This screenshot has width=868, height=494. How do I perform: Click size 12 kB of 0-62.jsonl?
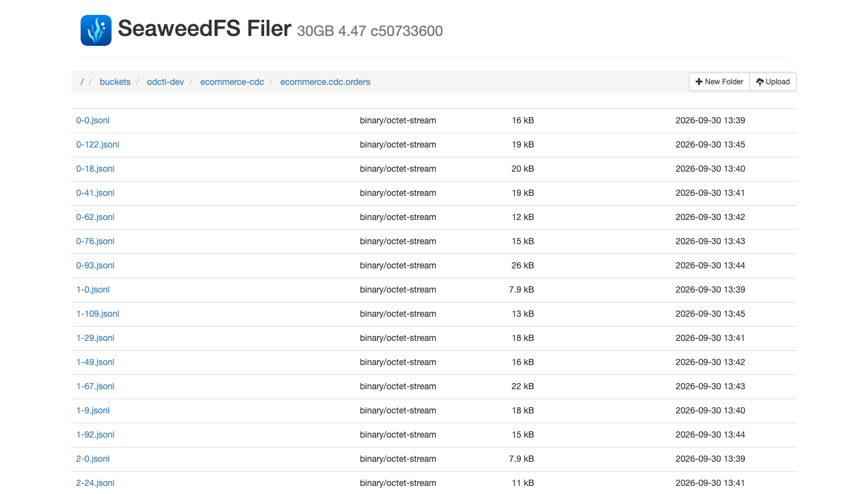click(x=523, y=217)
